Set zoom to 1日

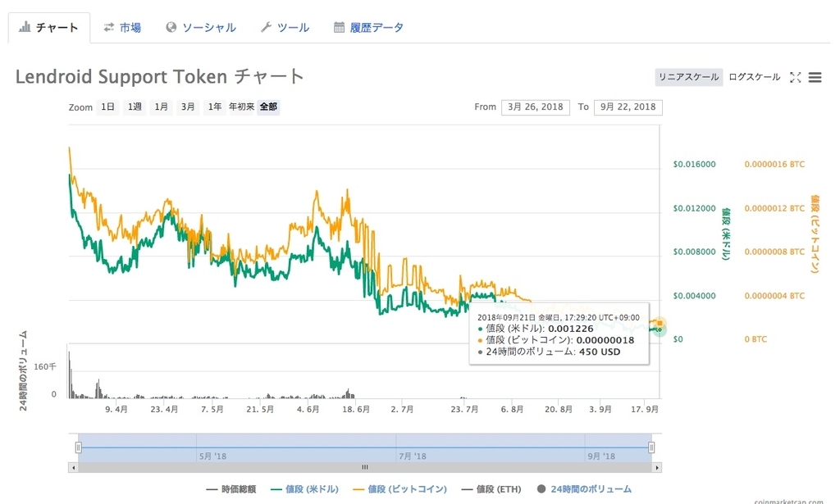[107, 107]
